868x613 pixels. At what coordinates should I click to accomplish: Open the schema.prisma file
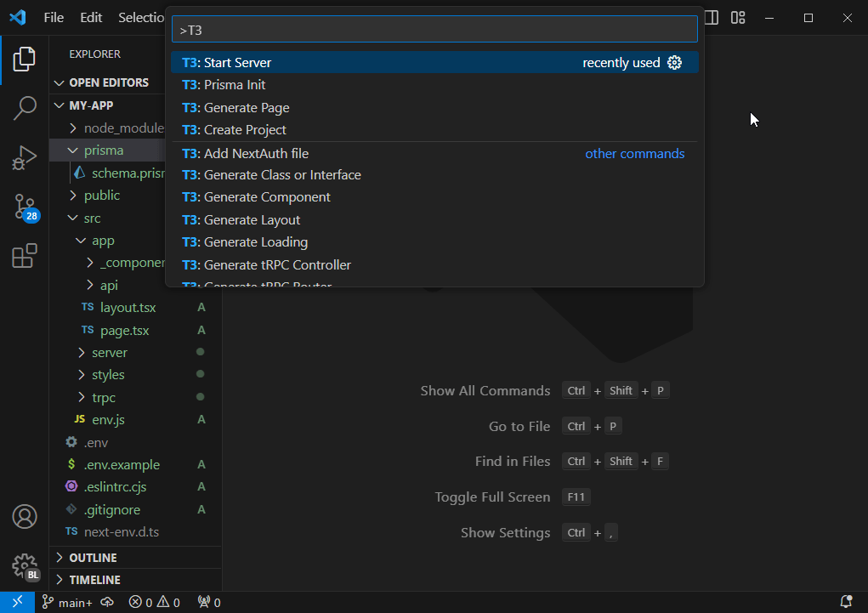pyautogui.click(x=118, y=173)
